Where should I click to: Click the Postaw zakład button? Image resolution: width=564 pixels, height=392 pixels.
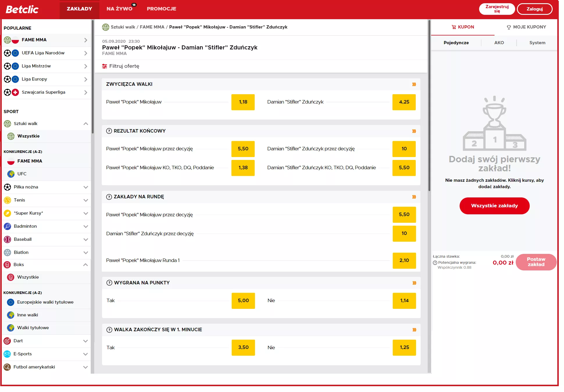point(536,262)
